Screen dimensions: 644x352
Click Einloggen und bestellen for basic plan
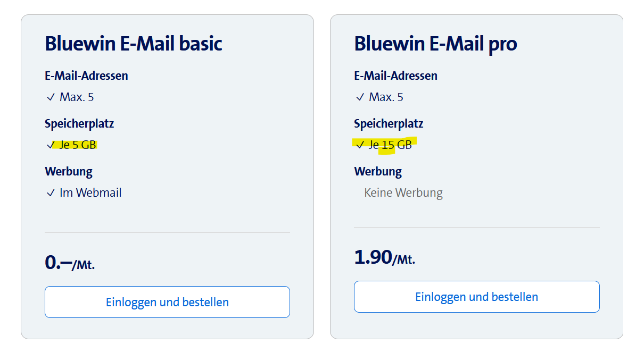click(167, 301)
